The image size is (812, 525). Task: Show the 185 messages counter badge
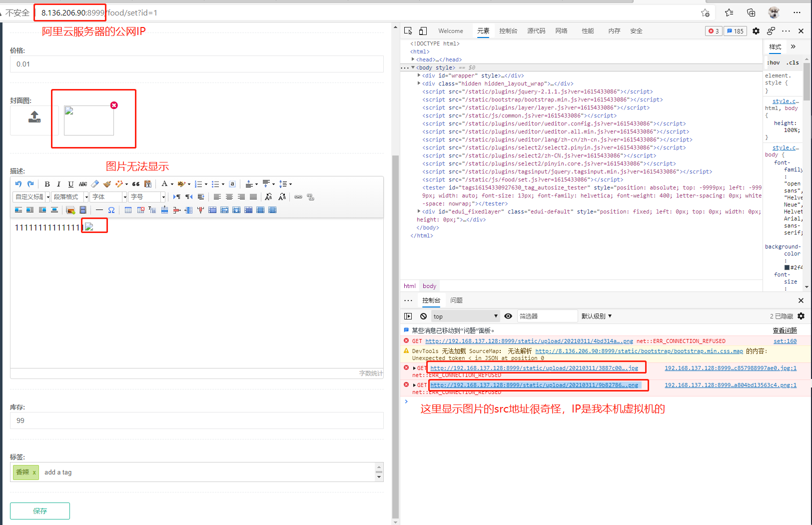point(735,31)
